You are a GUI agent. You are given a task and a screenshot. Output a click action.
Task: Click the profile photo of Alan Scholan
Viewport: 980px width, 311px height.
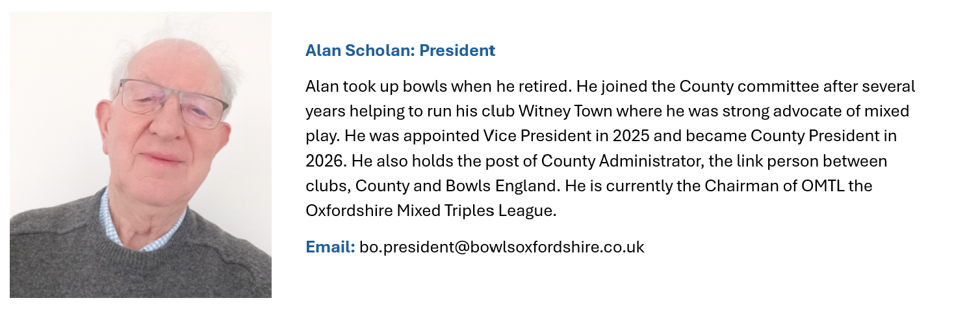(140, 155)
